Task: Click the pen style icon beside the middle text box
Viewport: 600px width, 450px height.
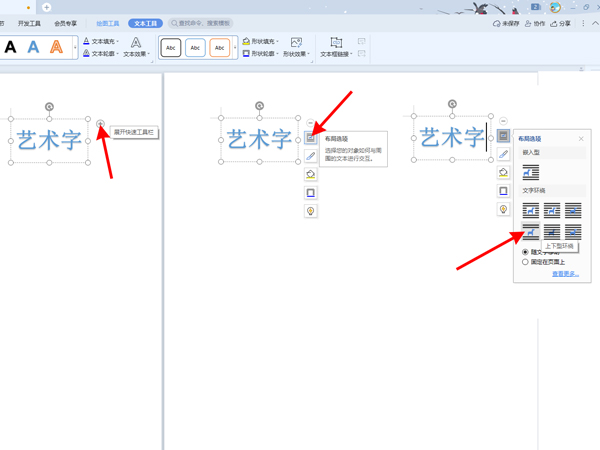Action: click(x=311, y=156)
